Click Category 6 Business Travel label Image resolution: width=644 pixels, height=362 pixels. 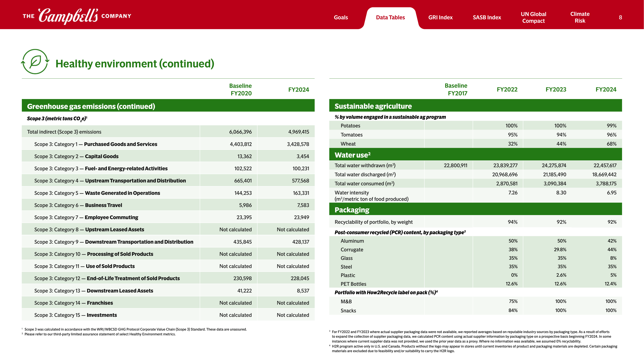78,205
